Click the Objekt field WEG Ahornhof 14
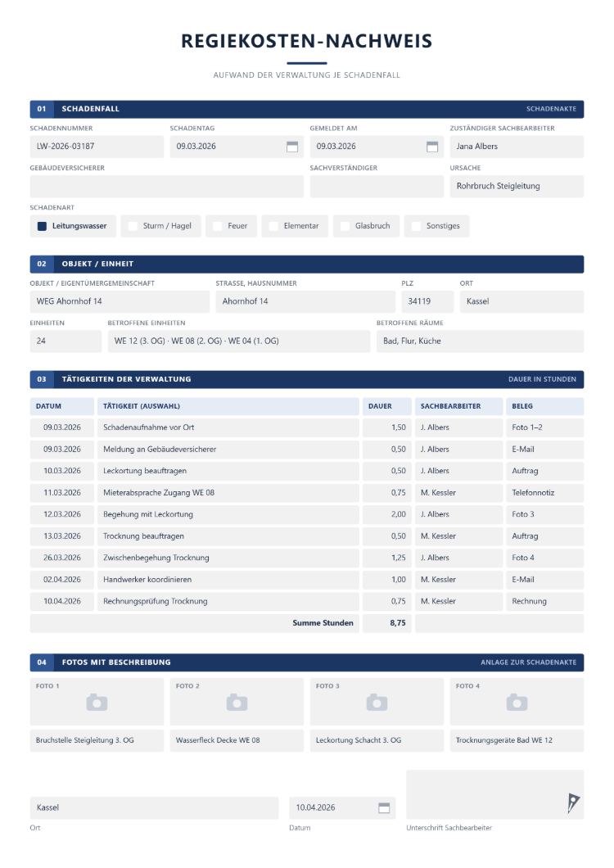Screen dimensions: 614x868 120,301
